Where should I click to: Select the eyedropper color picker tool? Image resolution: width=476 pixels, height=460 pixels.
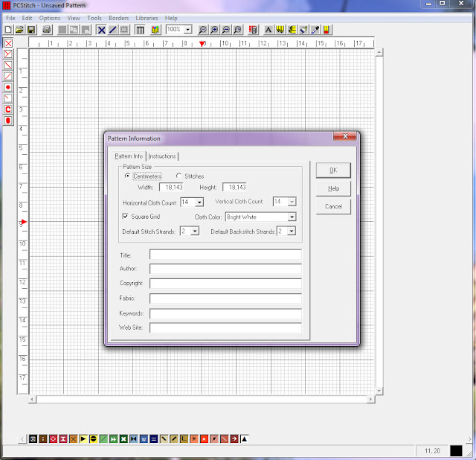coord(315,30)
